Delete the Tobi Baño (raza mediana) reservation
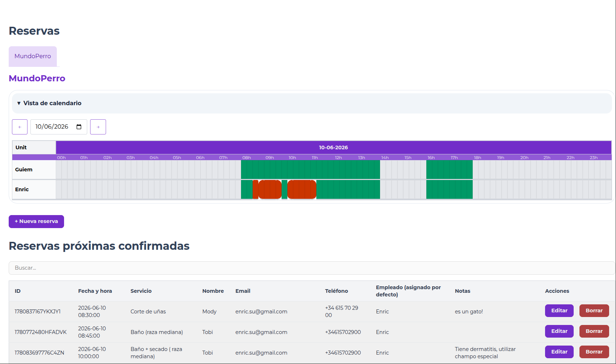 click(x=594, y=331)
